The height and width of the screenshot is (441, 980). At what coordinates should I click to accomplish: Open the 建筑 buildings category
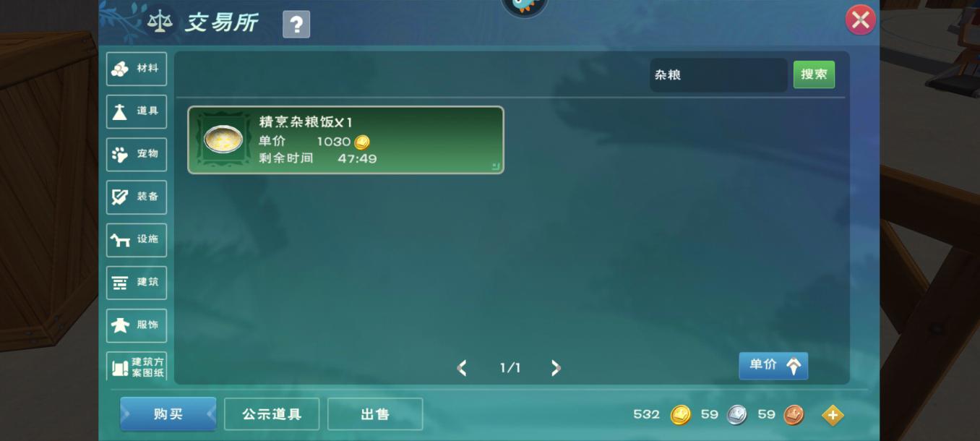(x=137, y=282)
